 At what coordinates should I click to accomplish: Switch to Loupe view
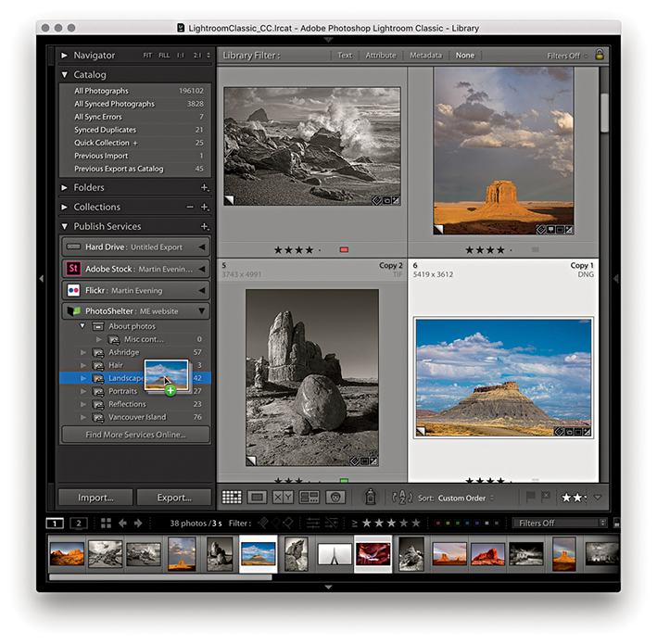tap(258, 498)
